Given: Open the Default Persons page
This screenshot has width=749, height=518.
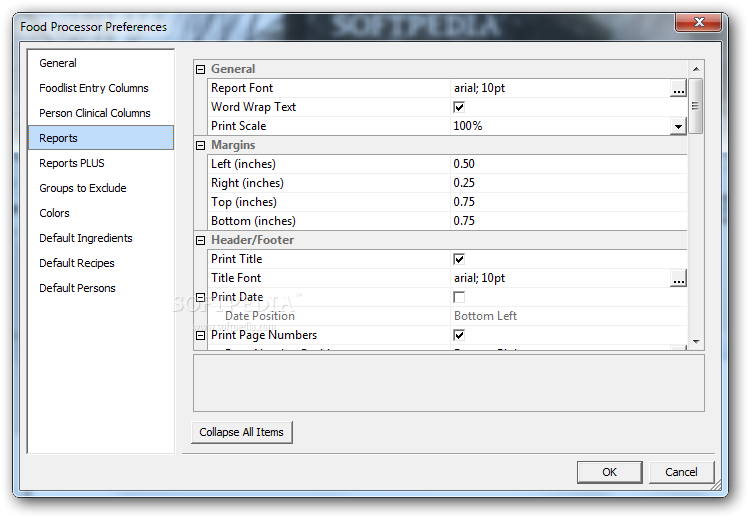Looking at the screenshot, I should pos(101,288).
